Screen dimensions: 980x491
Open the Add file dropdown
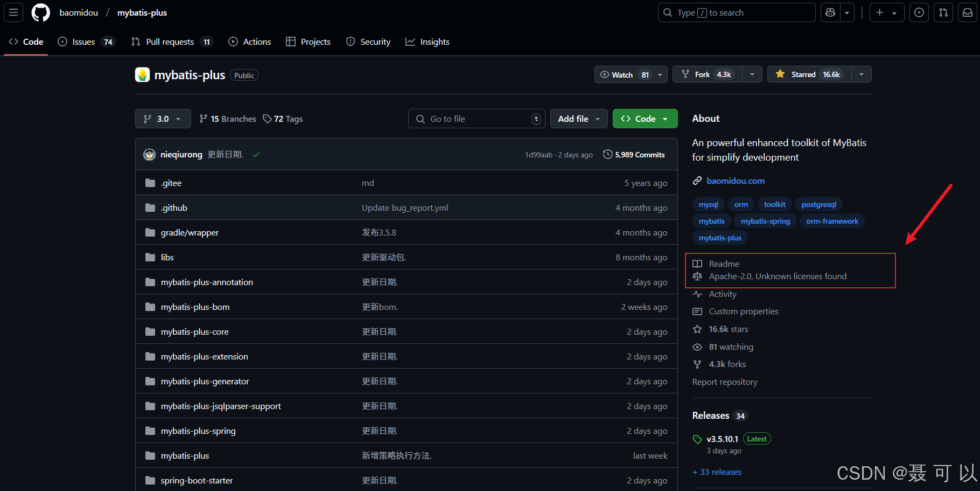[x=579, y=119]
